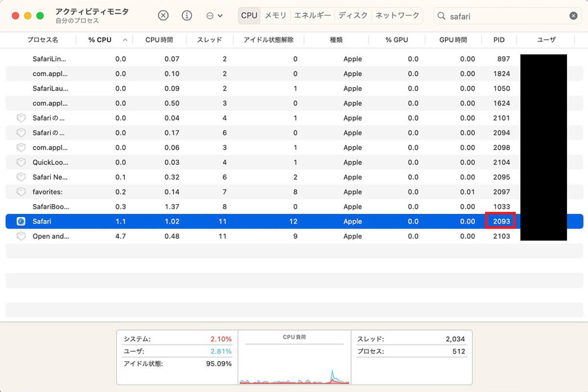The height and width of the screenshot is (392, 588).
Task: Click the CPU負荷 load graph
Action: coord(294,358)
